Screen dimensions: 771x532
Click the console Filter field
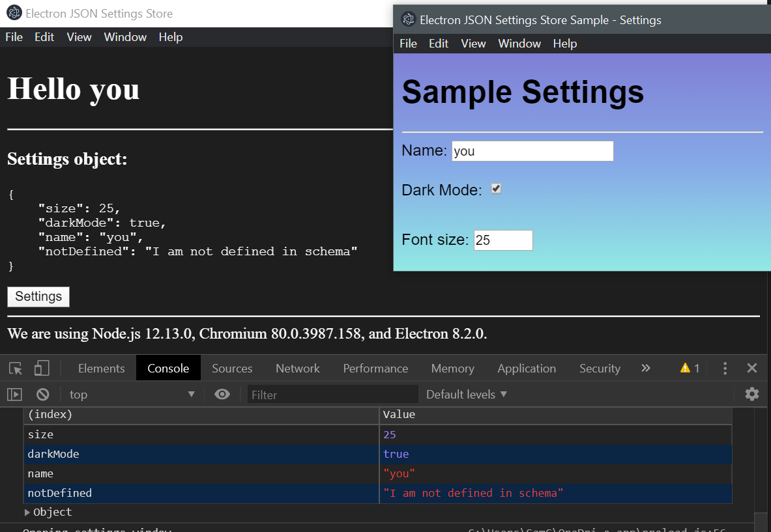click(333, 395)
